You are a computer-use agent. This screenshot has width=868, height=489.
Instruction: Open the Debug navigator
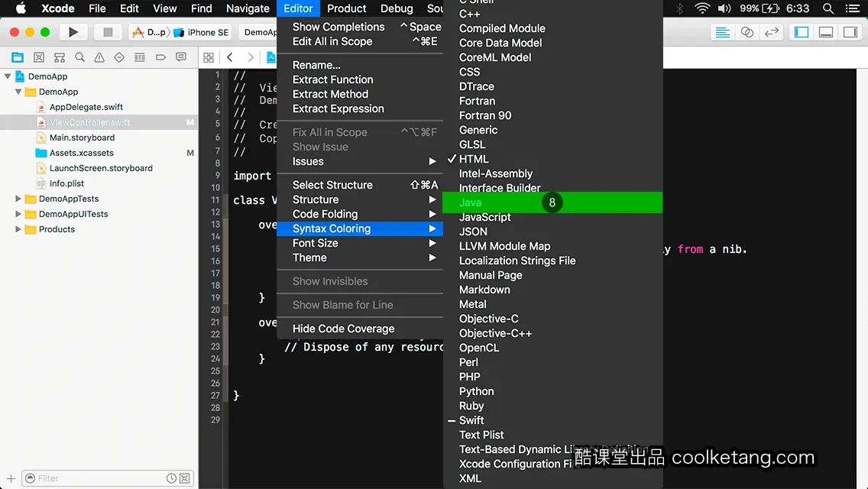(x=140, y=57)
